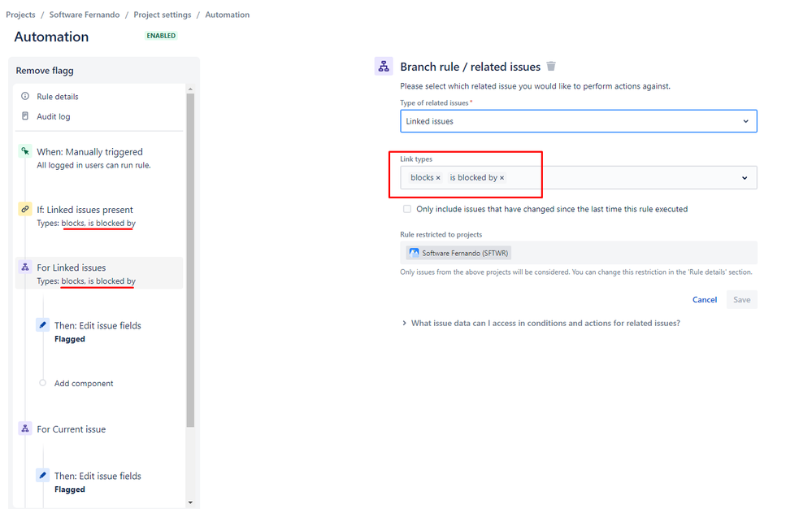This screenshot has width=812, height=509.
Task: Click pencil icon of first Edit issue fields
Action: [x=42, y=325]
